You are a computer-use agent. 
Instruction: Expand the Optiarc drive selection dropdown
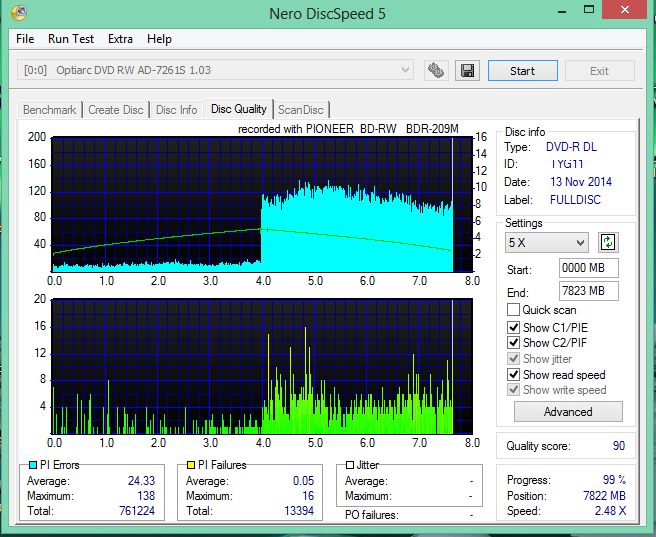(x=215, y=70)
